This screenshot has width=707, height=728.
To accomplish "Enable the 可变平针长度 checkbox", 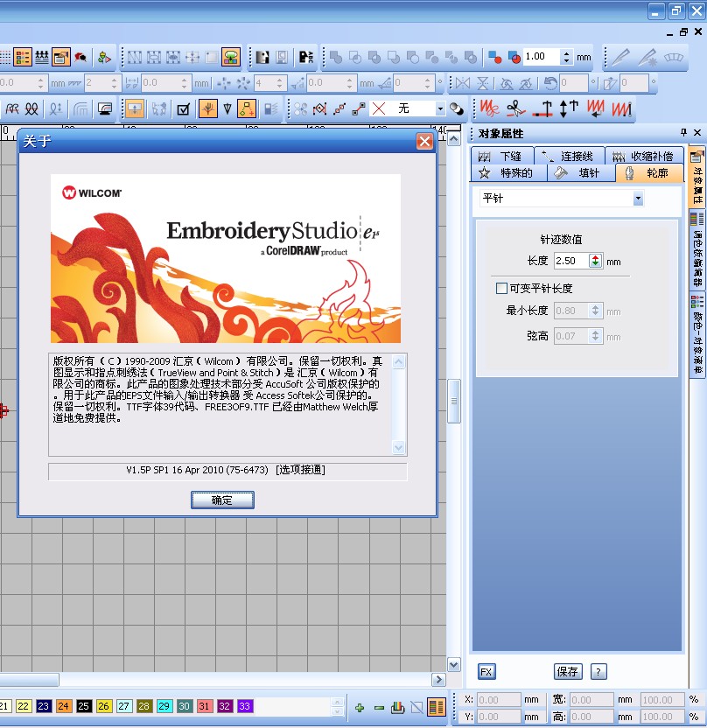I will (501, 289).
